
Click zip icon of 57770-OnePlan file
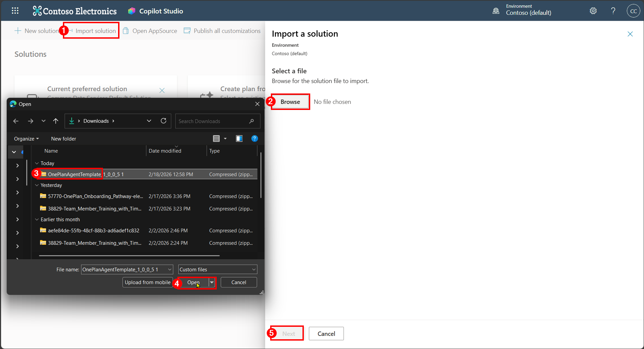43,196
